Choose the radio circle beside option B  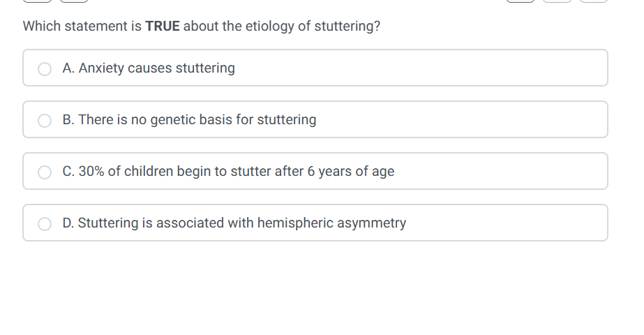(x=45, y=120)
